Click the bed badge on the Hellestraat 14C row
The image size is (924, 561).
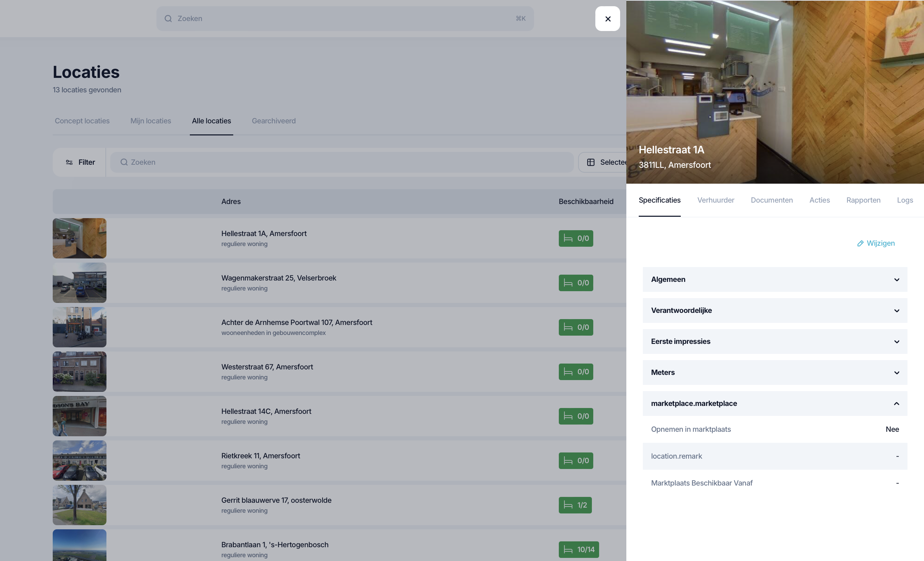(576, 416)
